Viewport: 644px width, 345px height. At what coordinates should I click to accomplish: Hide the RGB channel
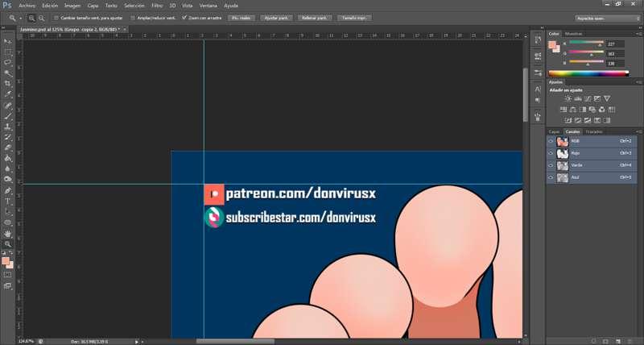551,141
